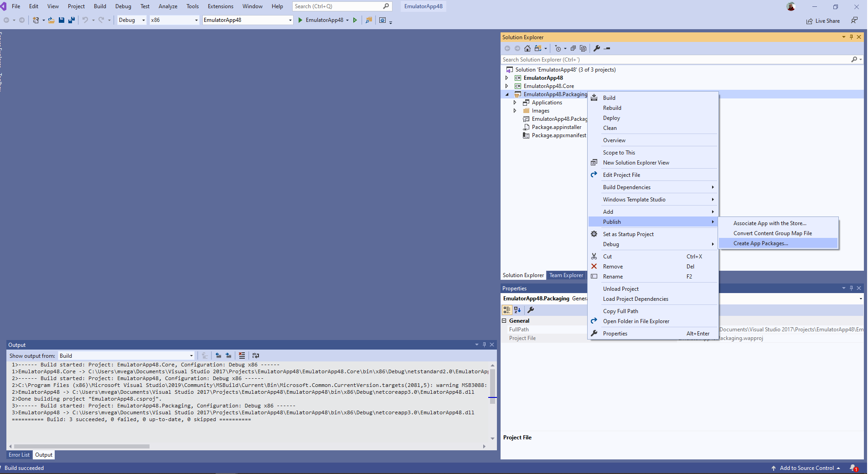Open the Live Share link

coord(823,21)
